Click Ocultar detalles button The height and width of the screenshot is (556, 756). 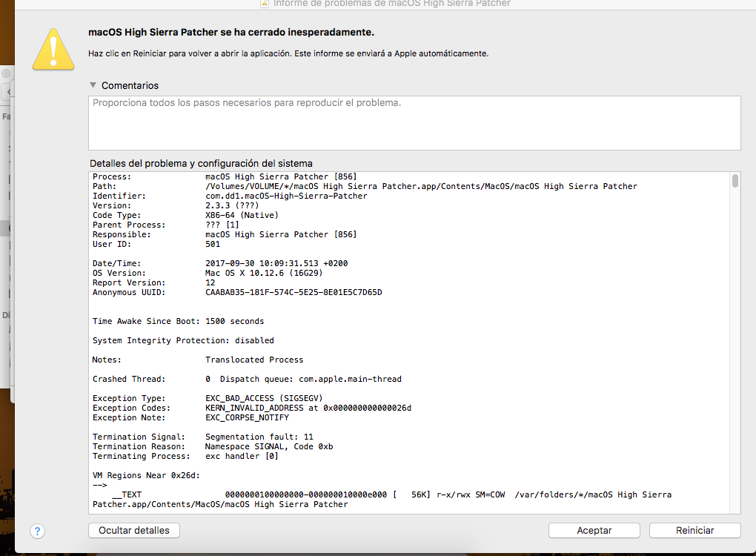coord(134,531)
